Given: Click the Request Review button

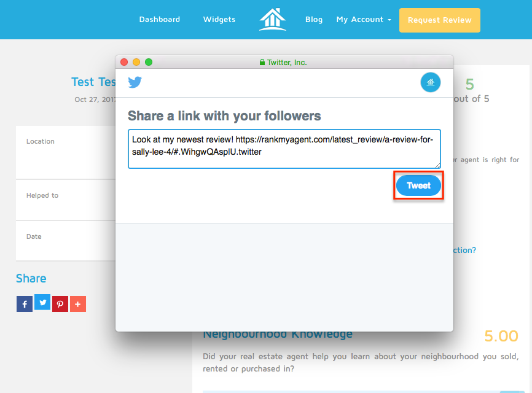Looking at the screenshot, I should (440, 20).
